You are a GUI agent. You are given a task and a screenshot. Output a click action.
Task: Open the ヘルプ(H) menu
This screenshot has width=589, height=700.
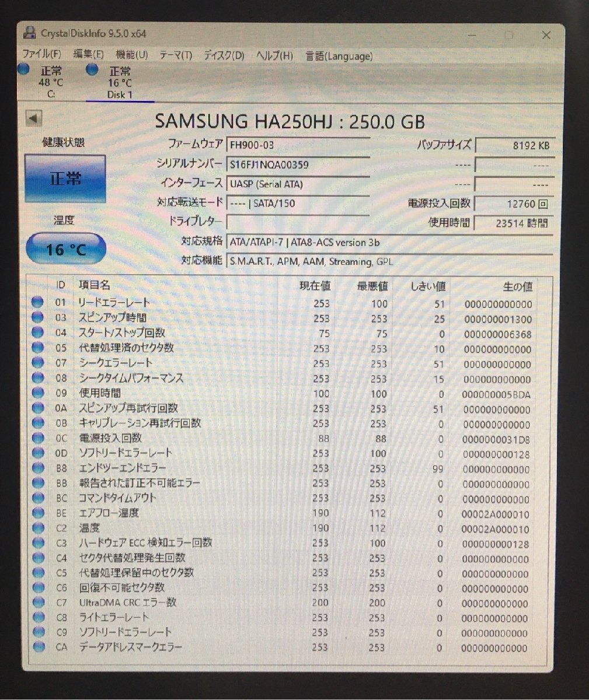pos(274,56)
